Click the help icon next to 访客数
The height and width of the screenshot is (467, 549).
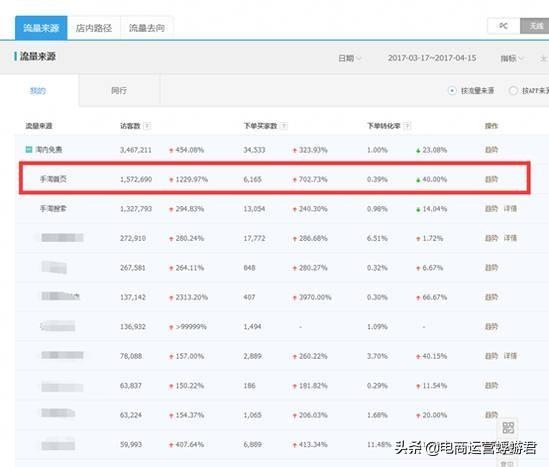click(147, 126)
